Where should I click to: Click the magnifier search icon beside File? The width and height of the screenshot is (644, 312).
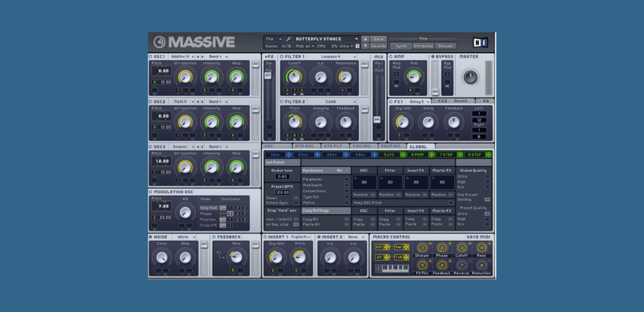(x=289, y=39)
